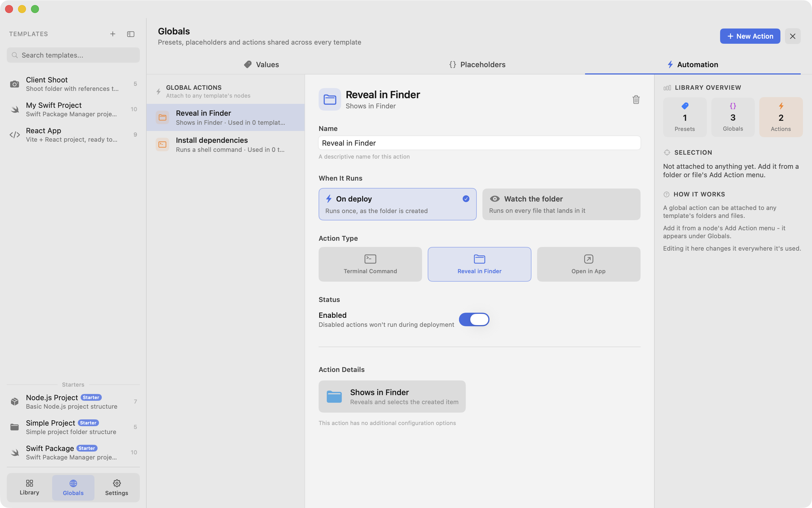812x508 pixels.
Task: Open the Simple Project starter
Action: 73,427
